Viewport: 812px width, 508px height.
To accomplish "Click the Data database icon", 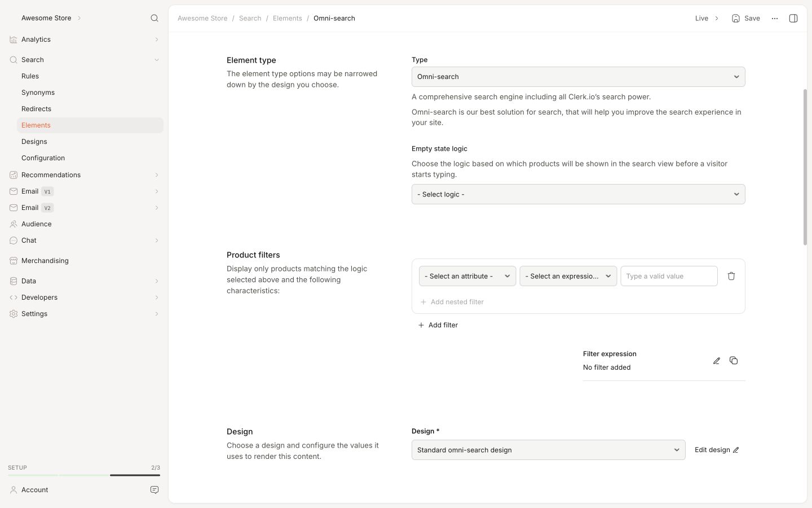I will pos(14,281).
